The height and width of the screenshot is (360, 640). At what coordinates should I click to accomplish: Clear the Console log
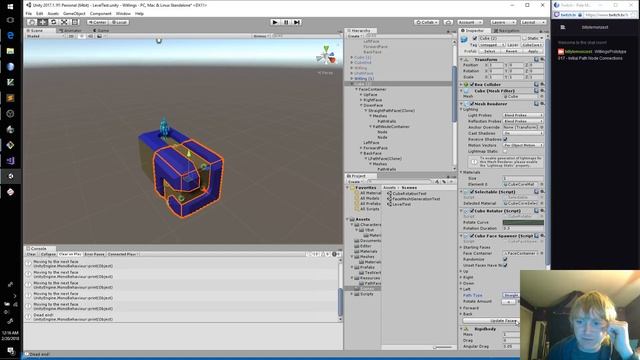click(31, 254)
